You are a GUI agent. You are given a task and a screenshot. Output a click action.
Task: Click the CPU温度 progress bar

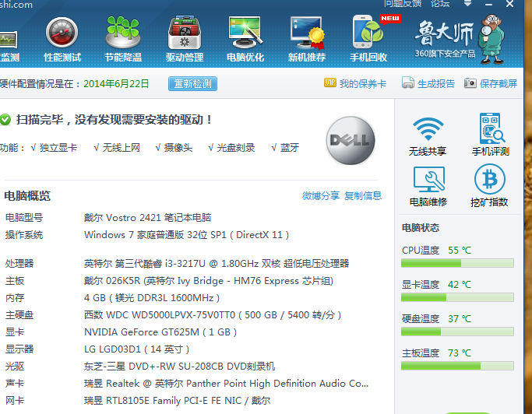tap(457, 263)
